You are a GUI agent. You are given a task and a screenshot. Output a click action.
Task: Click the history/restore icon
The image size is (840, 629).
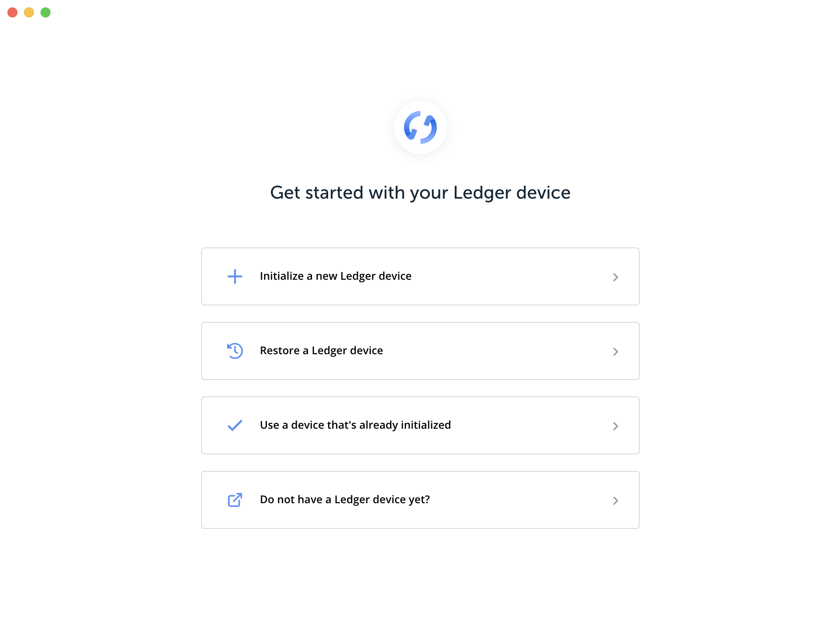coord(235,350)
